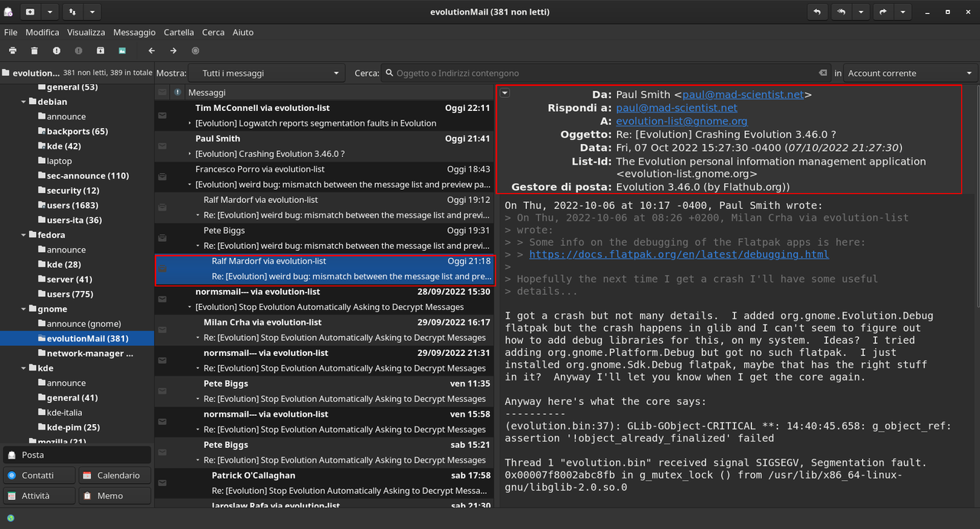This screenshot has width=980, height=529.
Task: Click the magnifier icon in search field
Action: [x=390, y=73]
